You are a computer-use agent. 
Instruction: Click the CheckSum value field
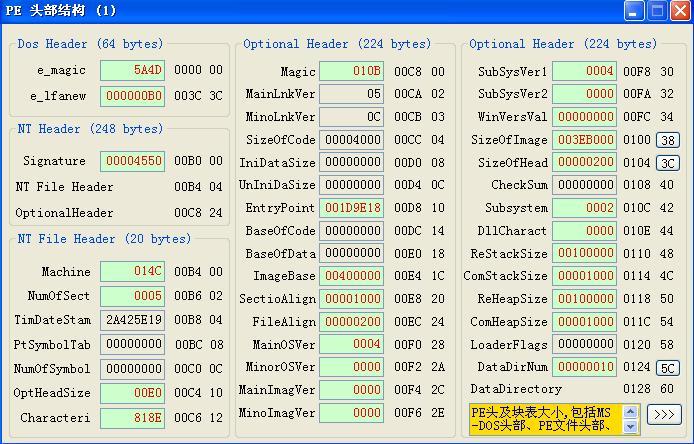pos(584,185)
